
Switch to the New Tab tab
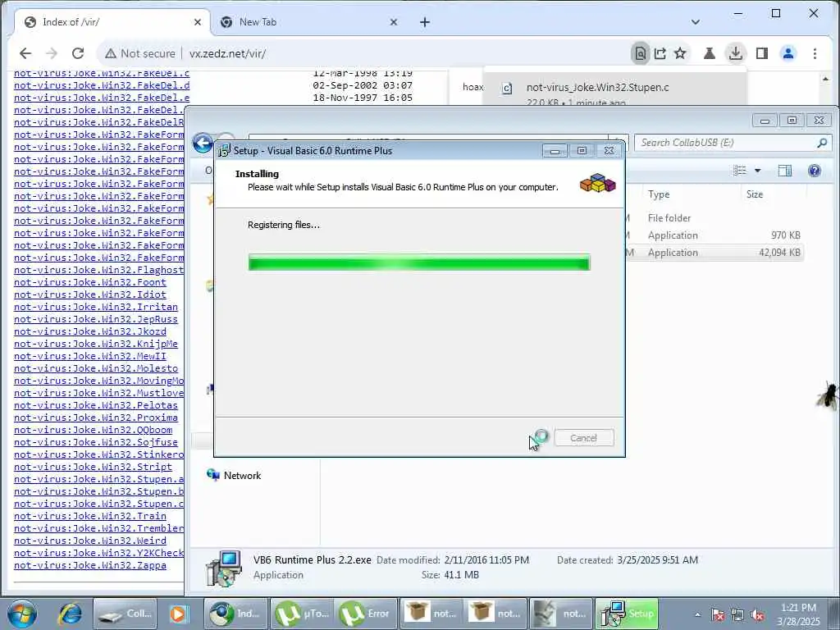point(311,22)
